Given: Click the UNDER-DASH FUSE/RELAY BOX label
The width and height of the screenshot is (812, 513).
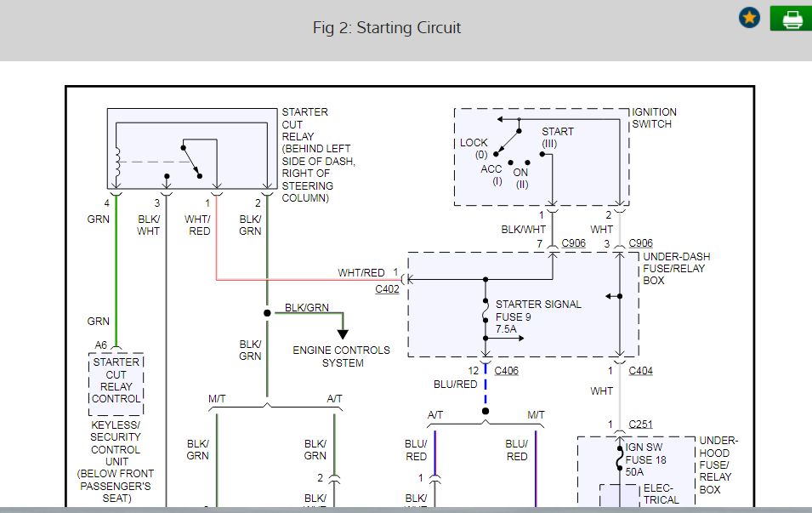Looking at the screenshot, I should pyautogui.click(x=676, y=269).
